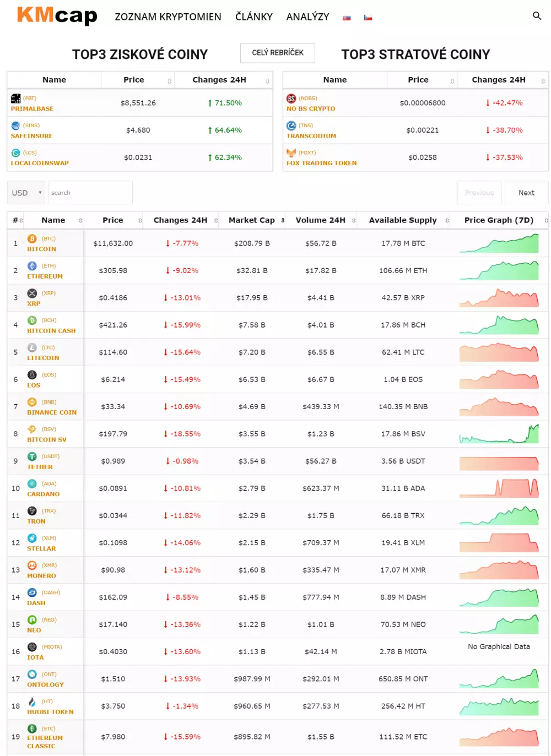The width and height of the screenshot is (551, 756).
Task: Sort main table by Market Cap
Action: coord(252,220)
